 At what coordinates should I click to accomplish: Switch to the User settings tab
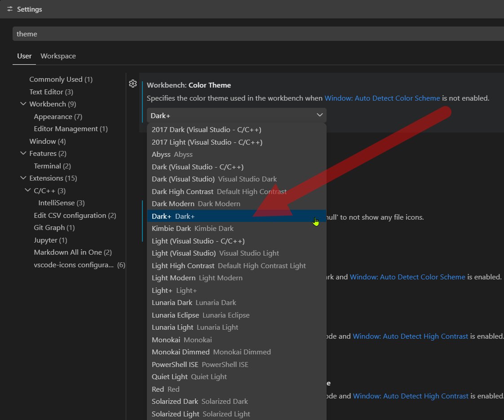(x=24, y=56)
